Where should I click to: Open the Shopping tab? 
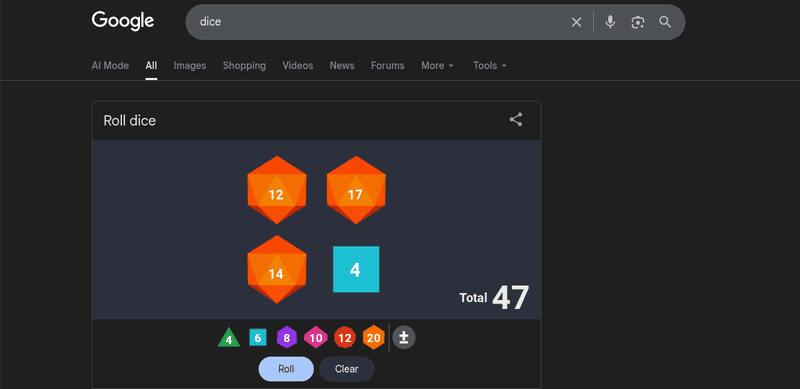coord(244,65)
